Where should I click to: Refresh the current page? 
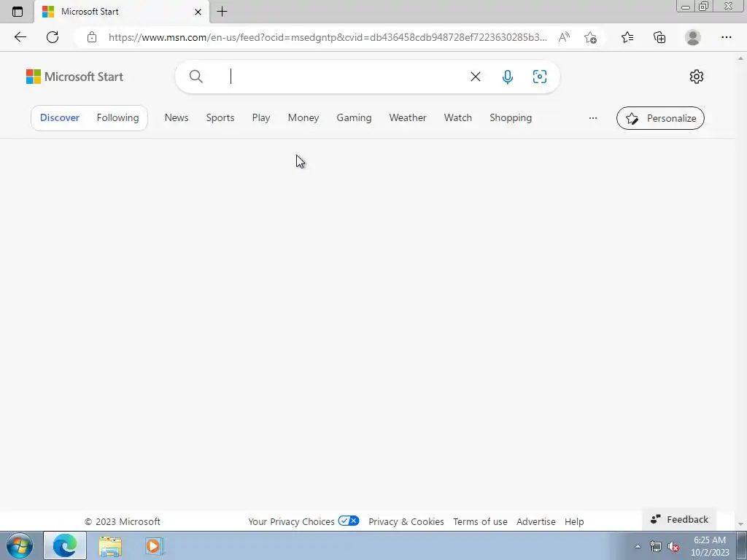click(53, 37)
